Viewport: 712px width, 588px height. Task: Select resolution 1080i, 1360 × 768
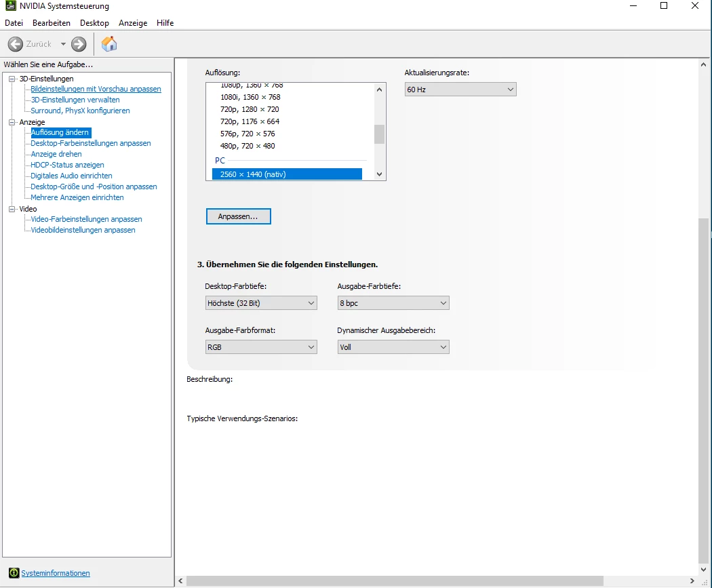click(x=251, y=97)
